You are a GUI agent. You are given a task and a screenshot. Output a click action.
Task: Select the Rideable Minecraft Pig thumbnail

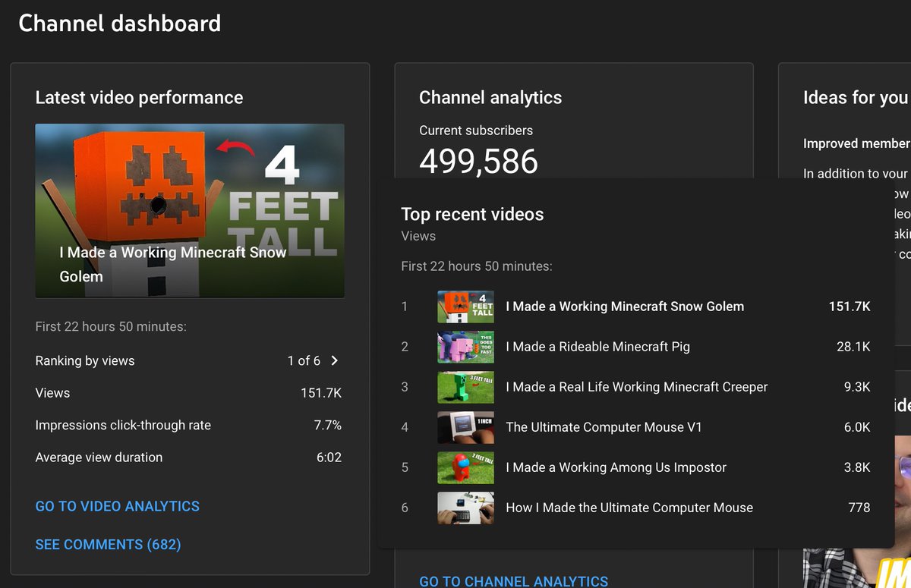click(465, 347)
